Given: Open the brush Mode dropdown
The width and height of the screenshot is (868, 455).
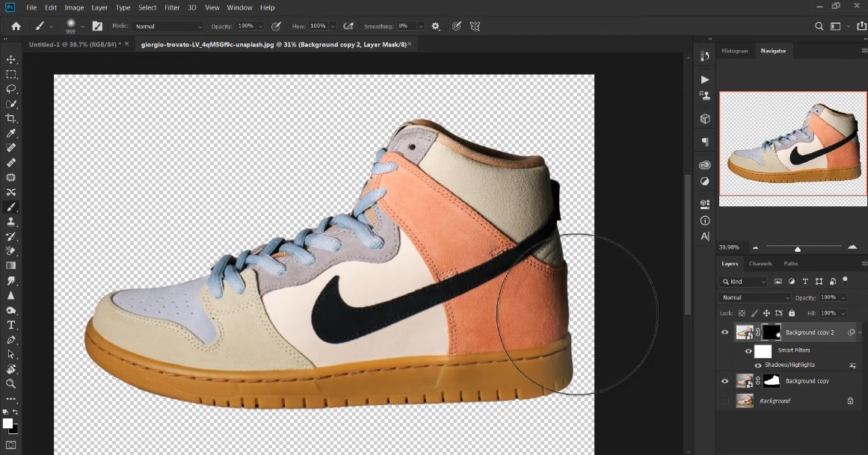Looking at the screenshot, I should [168, 26].
